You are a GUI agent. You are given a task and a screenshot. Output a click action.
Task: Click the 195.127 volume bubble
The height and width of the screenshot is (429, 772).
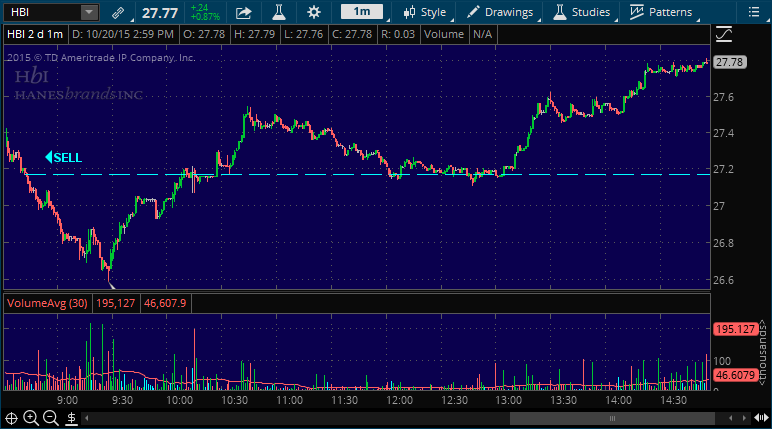735,329
